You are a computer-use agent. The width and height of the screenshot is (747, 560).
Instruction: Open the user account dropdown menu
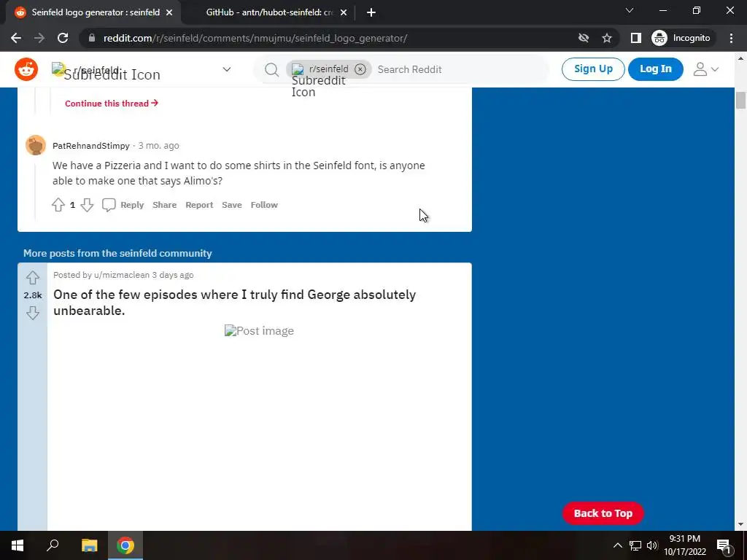[705, 69]
